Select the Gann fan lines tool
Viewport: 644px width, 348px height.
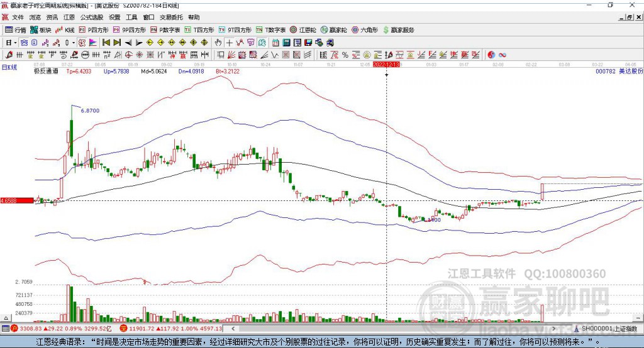click(231, 55)
